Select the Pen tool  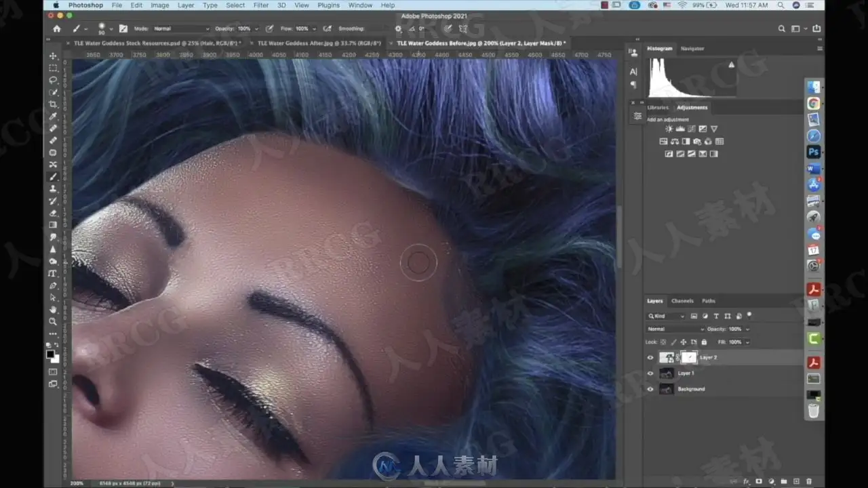[x=53, y=285]
